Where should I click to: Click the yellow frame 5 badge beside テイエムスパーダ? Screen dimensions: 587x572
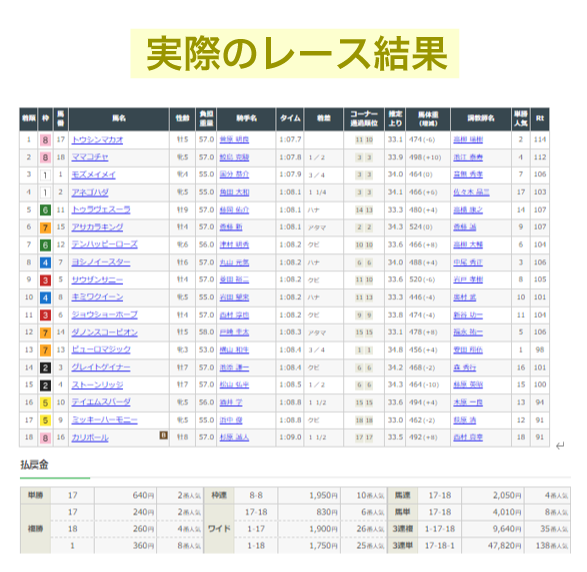click(x=45, y=403)
